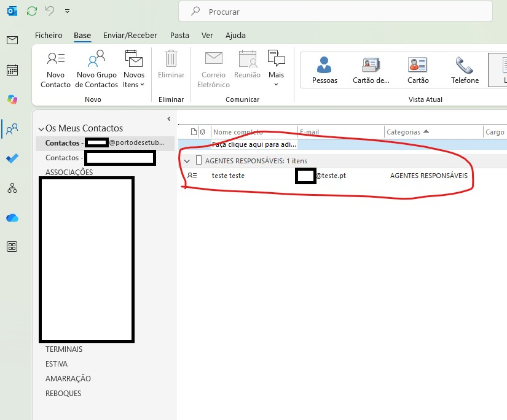Open the Mais communicate dropdown
The width and height of the screenshot is (507, 420).
pyautogui.click(x=276, y=69)
